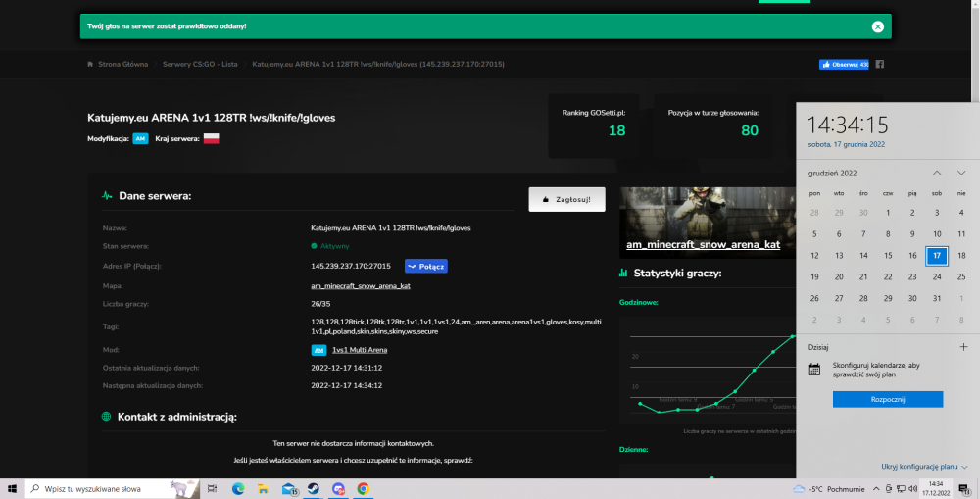Open File Explorer from taskbar
Screen dimensions: 980x499
coord(263,489)
